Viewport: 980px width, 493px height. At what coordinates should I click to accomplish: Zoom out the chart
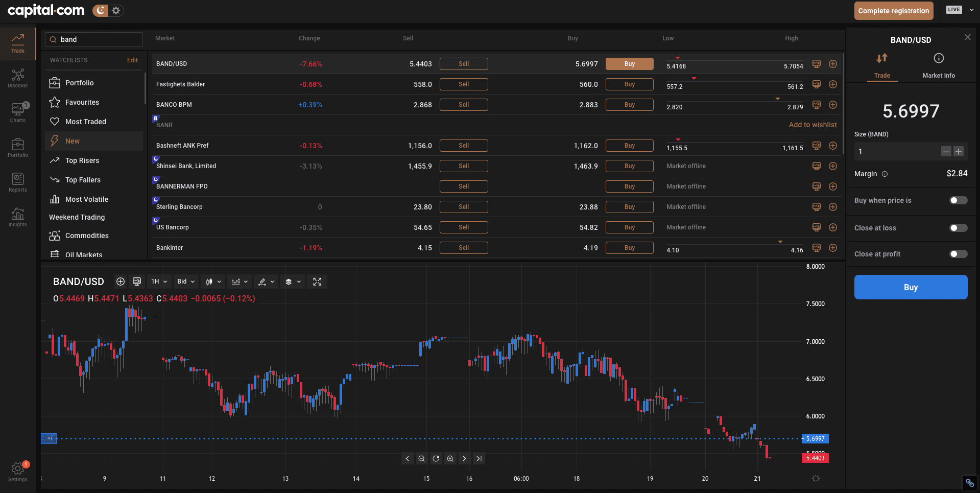pyautogui.click(x=421, y=459)
